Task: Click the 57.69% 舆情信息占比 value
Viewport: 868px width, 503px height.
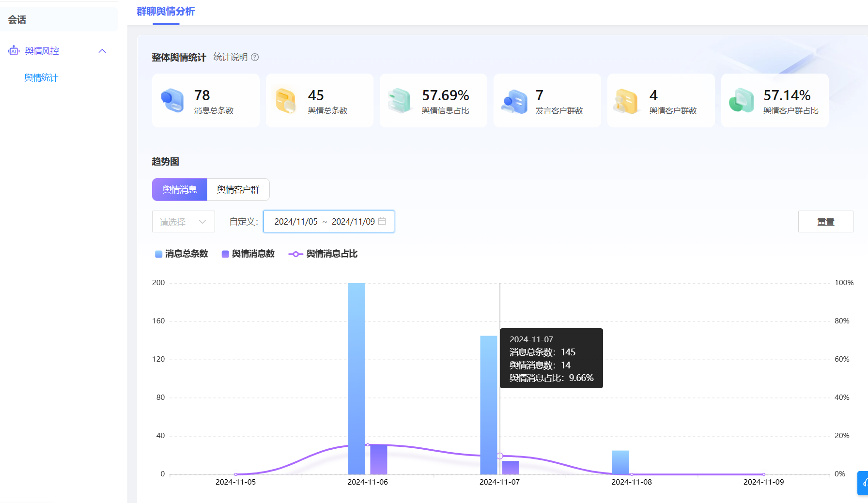Action: coord(446,95)
